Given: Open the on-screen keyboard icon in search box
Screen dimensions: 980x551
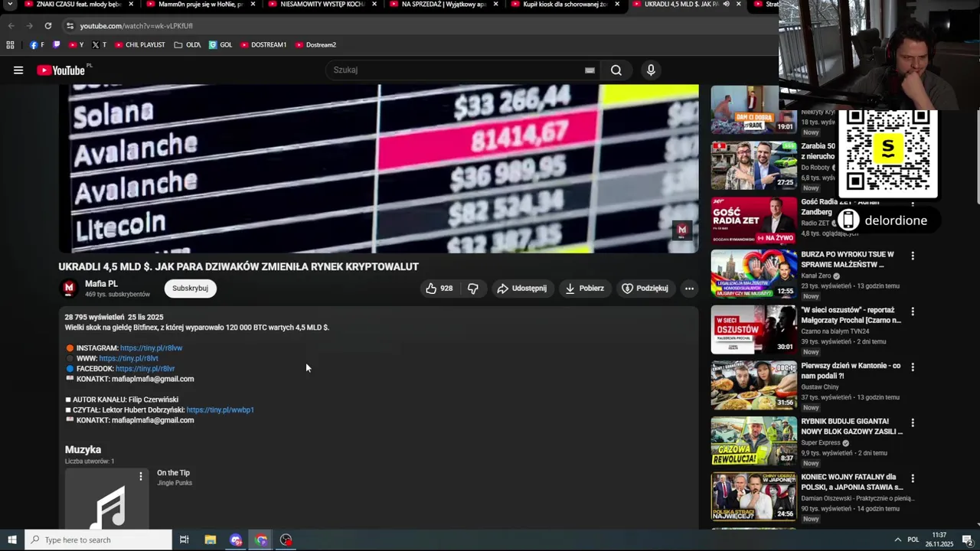Looking at the screenshot, I should click(590, 70).
